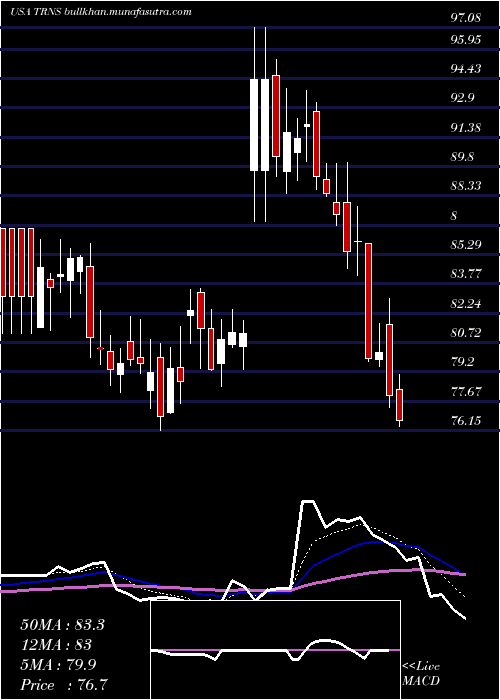
Task: Click the 91.38 price axis label
Action: [x=466, y=128]
